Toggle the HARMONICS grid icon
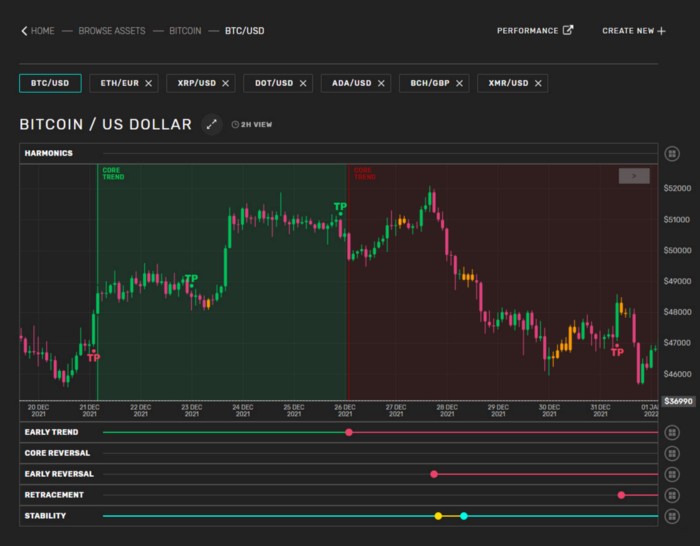The height and width of the screenshot is (546, 700). point(672,154)
